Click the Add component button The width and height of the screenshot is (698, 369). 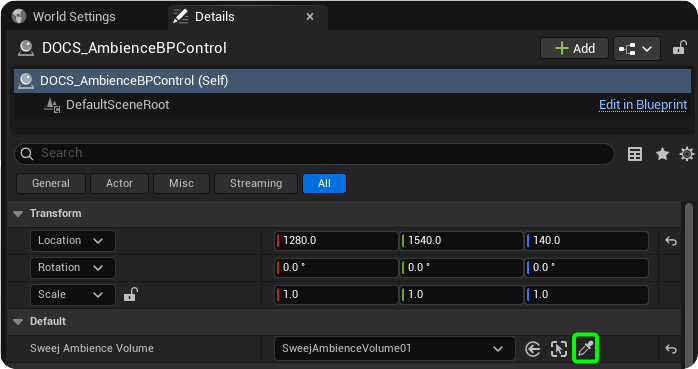(x=574, y=48)
